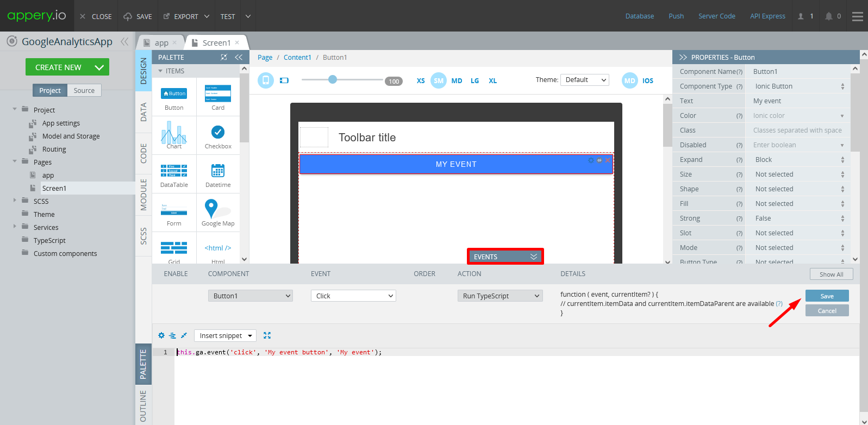868x425 pixels.
Task: Click the collapse arrows icon beside Insert snippet
Action: 184,335
